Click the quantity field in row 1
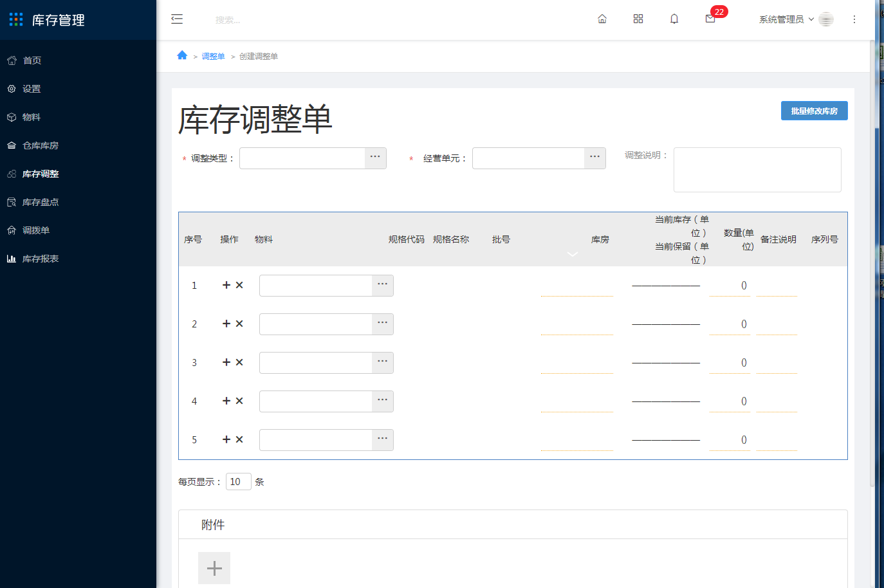 coord(730,286)
